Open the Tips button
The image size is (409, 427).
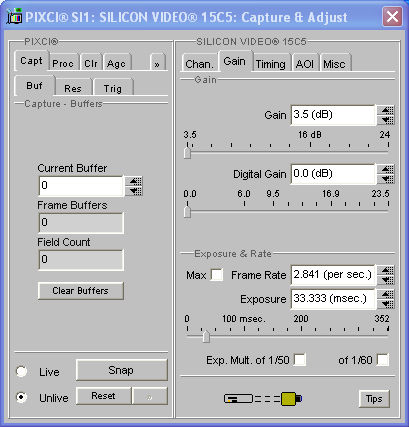[x=374, y=399]
